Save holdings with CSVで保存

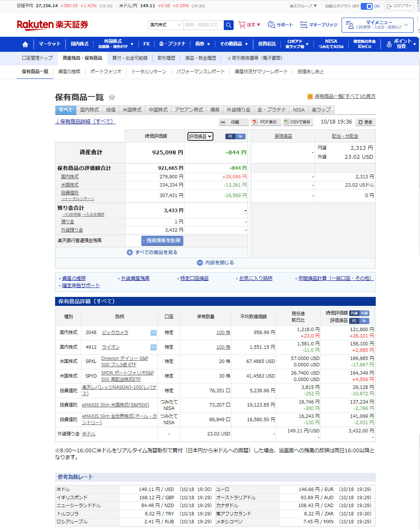(x=297, y=122)
